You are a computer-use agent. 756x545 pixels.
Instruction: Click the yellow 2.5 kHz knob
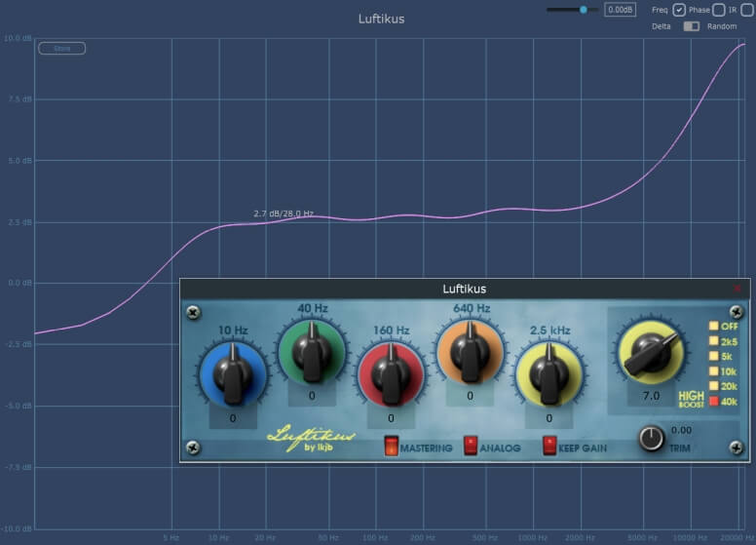549,374
